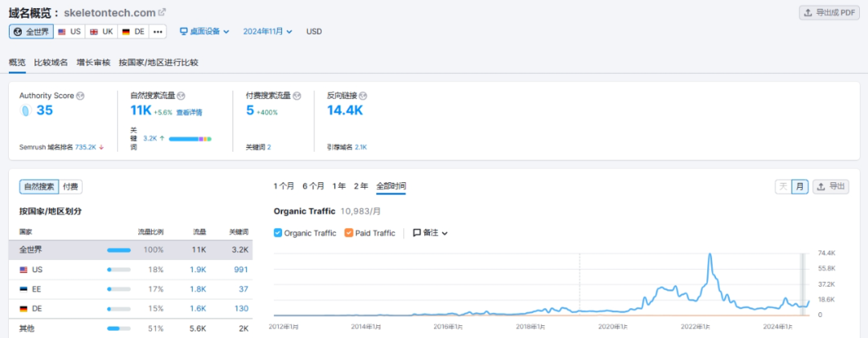Open paid keywords 2 link

tap(269, 147)
